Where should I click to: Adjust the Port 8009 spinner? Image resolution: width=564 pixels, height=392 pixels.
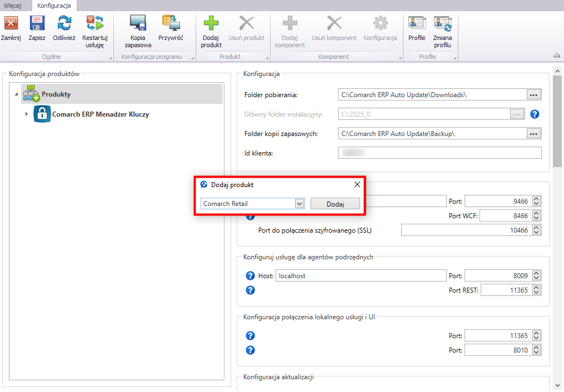(x=536, y=275)
